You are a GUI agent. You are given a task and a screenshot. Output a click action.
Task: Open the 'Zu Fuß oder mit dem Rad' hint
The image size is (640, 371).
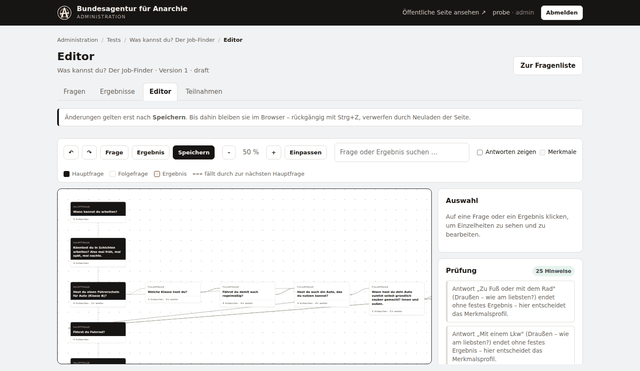(x=510, y=301)
